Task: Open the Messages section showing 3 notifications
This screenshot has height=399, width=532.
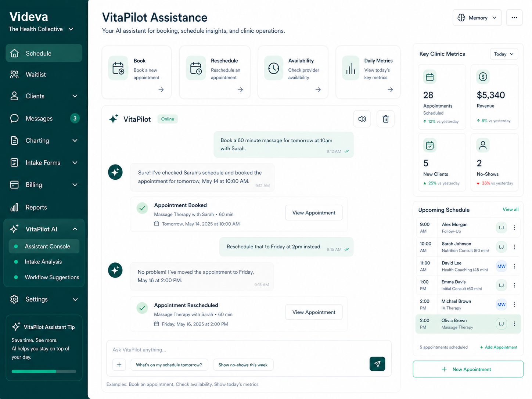Action: 39,118
